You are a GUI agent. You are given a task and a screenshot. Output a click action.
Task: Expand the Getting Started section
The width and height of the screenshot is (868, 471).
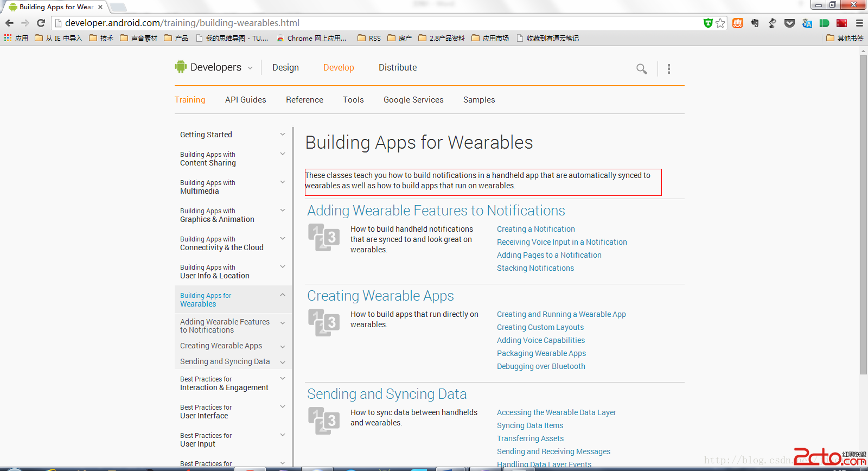tap(282, 134)
